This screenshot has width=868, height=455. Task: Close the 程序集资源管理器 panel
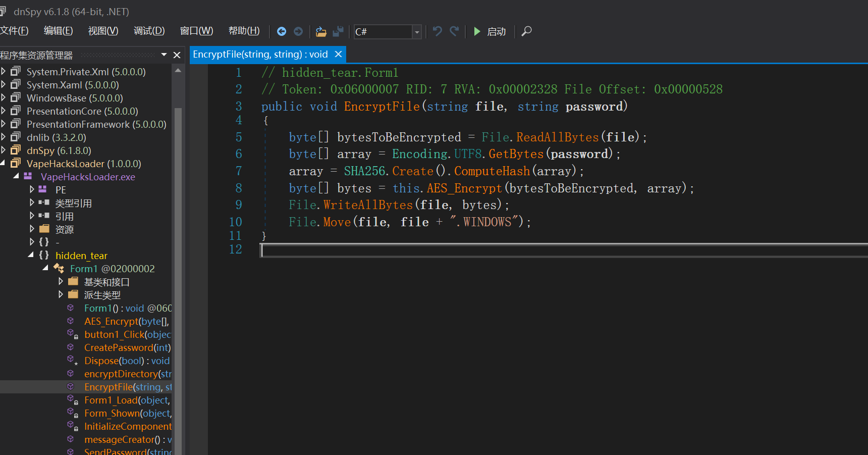point(177,55)
